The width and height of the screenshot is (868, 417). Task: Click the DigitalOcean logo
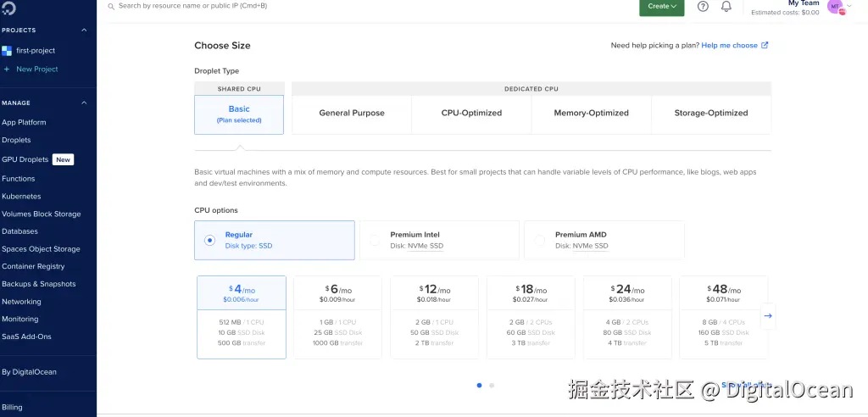click(x=10, y=7)
